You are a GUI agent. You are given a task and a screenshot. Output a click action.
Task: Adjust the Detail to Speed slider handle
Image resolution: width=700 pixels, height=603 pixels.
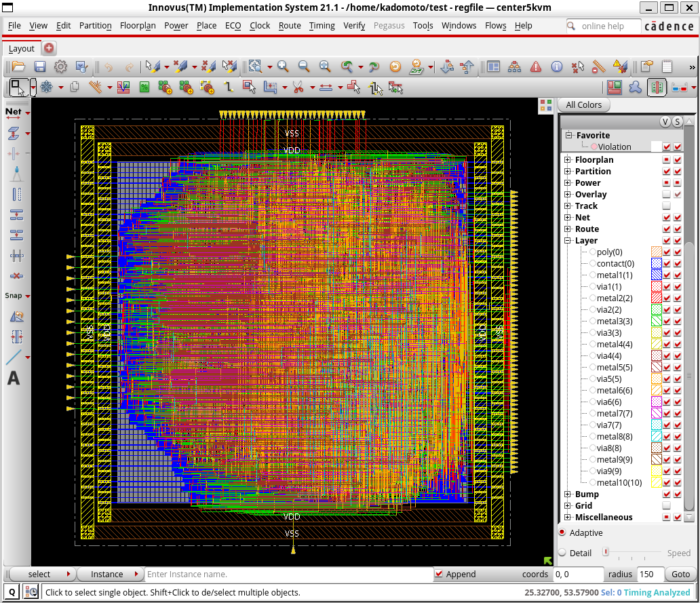tap(605, 552)
